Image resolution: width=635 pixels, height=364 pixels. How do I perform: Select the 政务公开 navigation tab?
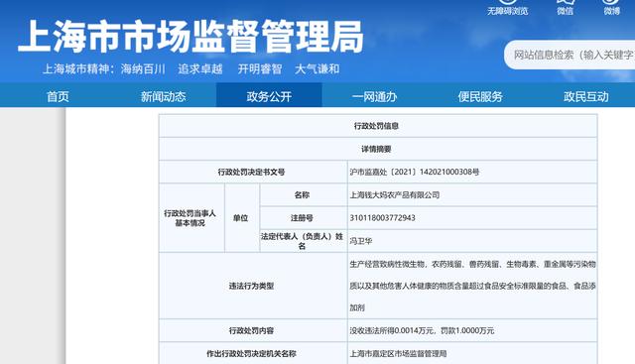pos(269,96)
